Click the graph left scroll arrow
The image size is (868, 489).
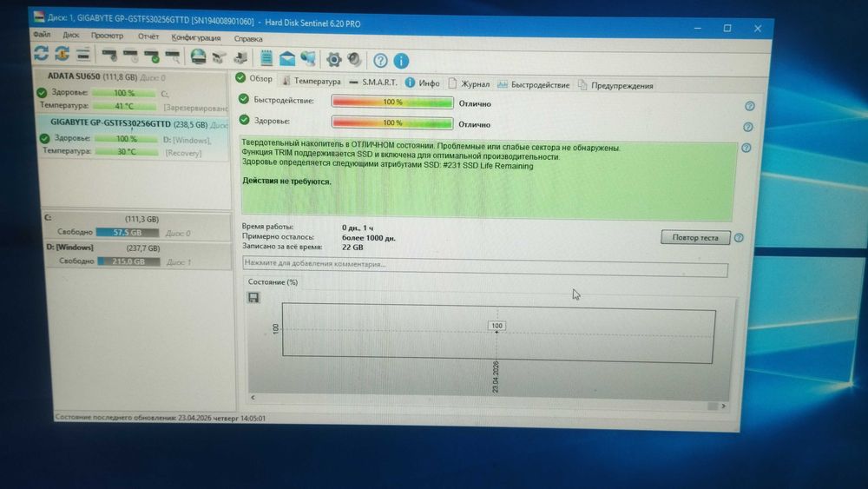coord(253,397)
